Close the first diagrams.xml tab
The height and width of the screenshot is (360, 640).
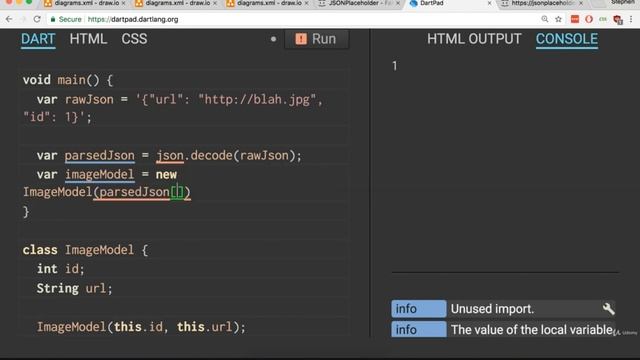[123, 3]
